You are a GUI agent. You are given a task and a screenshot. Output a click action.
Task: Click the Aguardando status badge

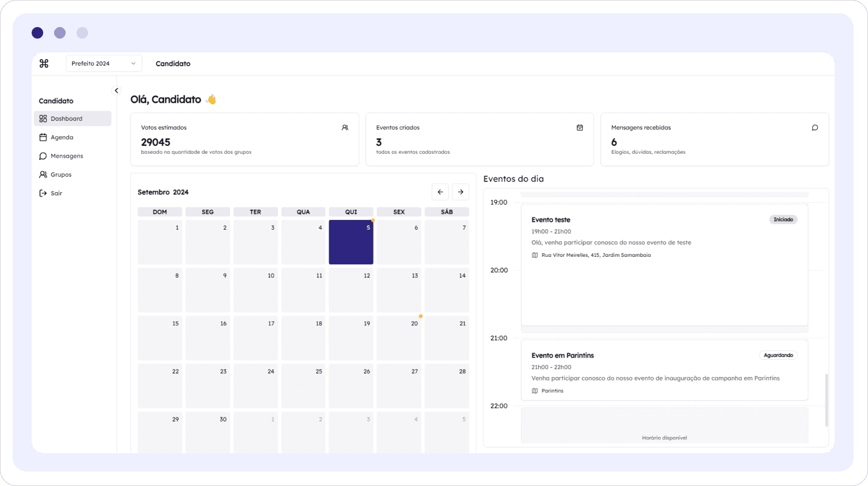pyautogui.click(x=778, y=355)
